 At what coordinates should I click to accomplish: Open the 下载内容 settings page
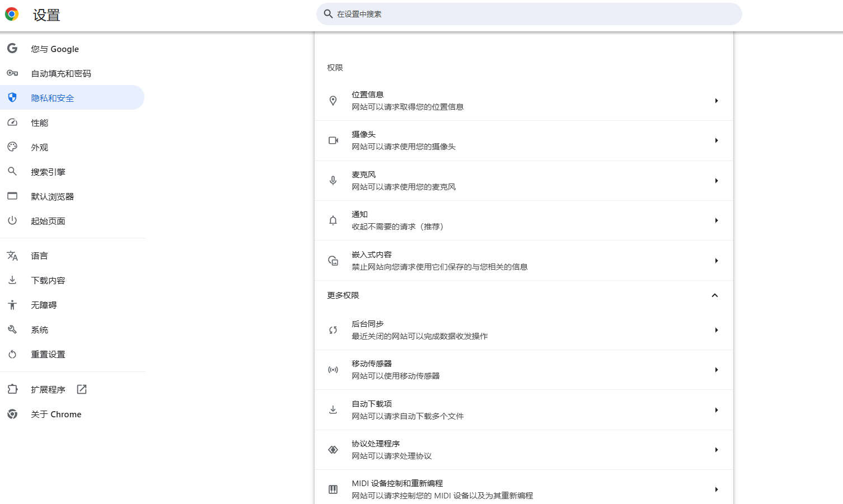(x=72, y=280)
